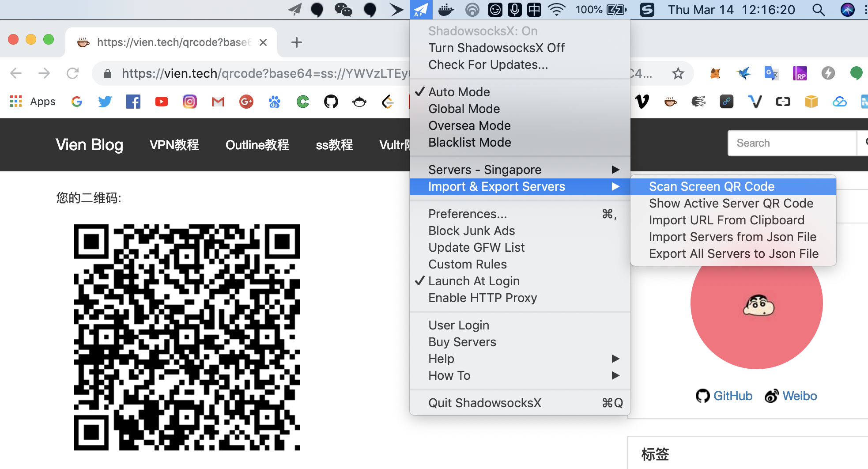The height and width of the screenshot is (469, 868).
Task: Visit the Weibo profile link
Action: tap(791, 396)
